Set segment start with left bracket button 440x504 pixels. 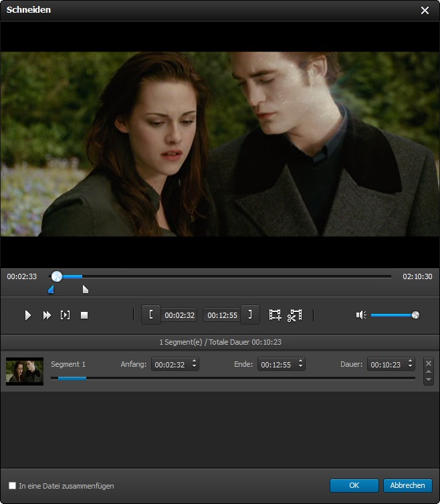coord(151,315)
